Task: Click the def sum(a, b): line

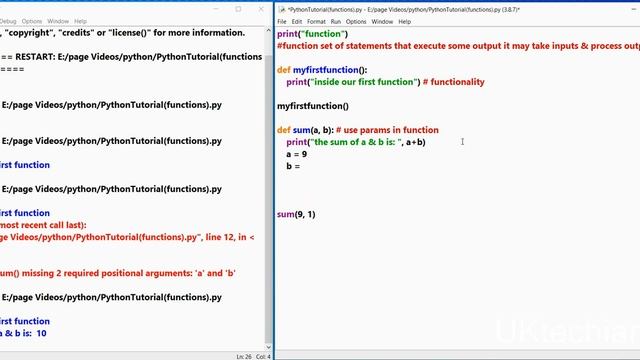Action: (358, 130)
